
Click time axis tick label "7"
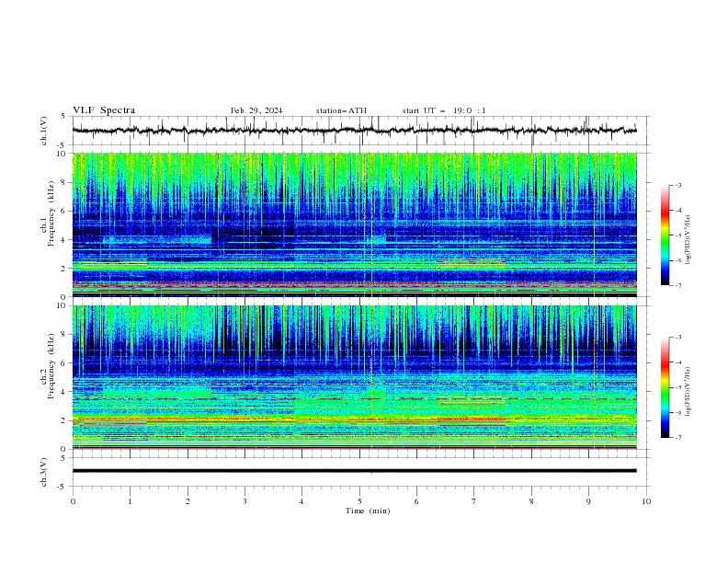click(474, 501)
